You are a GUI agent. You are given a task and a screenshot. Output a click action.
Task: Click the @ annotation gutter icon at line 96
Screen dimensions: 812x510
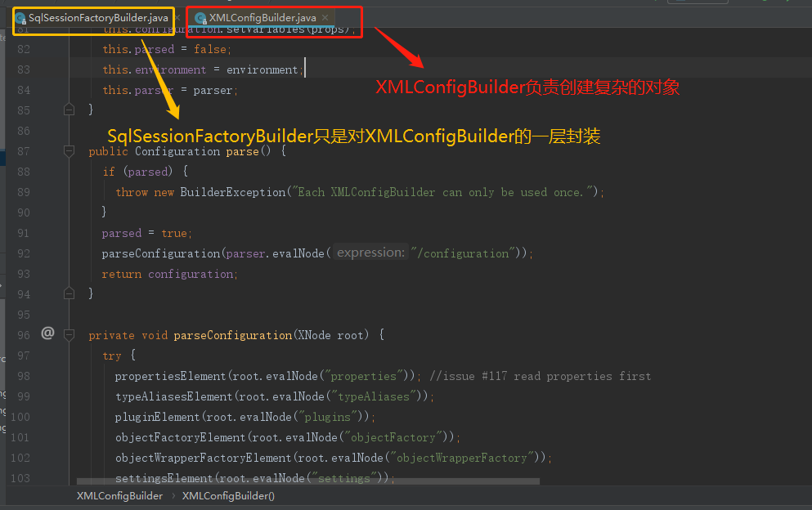(x=47, y=333)
